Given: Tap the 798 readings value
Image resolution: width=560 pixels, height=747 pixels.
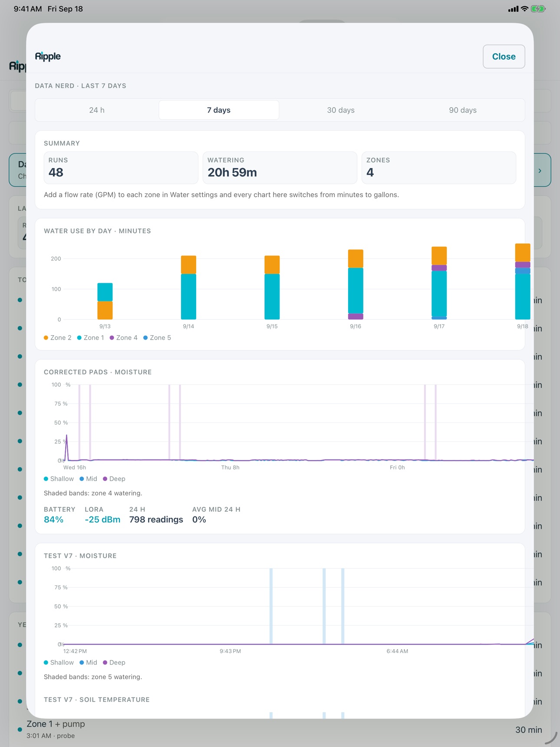Looking at the screenshot, I should (156, 519).
